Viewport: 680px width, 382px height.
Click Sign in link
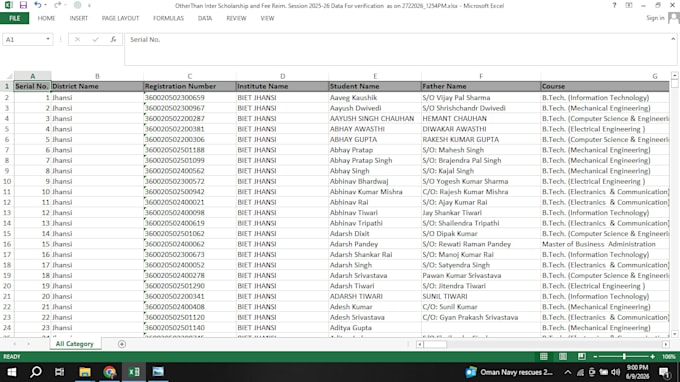[x=655, y=18]
